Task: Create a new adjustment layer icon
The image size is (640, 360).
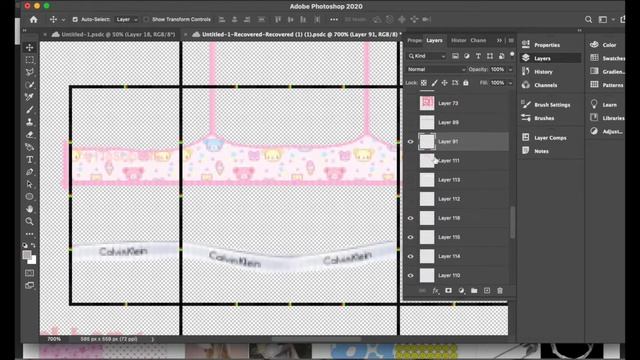Action: coord(461,291)
